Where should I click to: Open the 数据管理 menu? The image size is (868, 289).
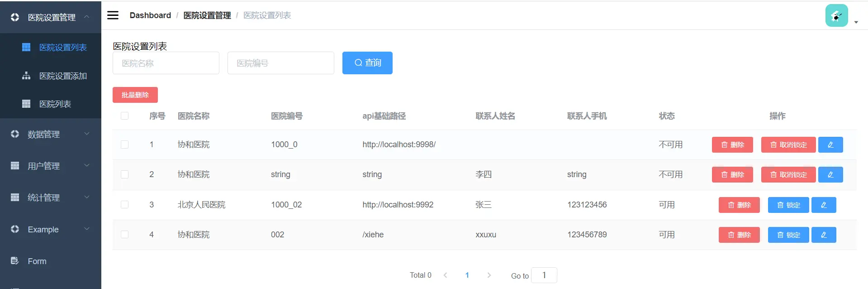click(51, 134)
